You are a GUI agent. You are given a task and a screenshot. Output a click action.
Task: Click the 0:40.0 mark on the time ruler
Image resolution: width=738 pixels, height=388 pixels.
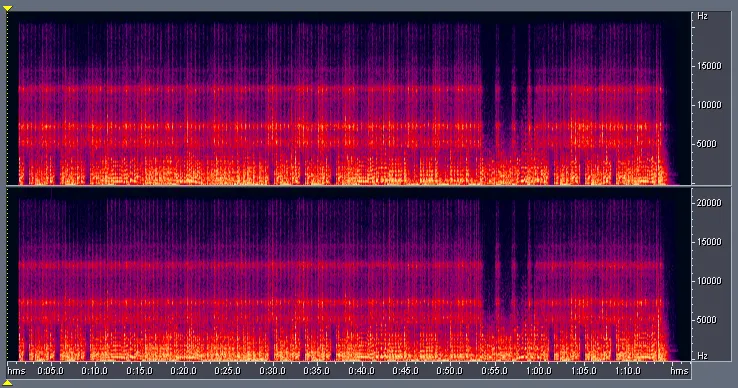[x=361, y=371]
